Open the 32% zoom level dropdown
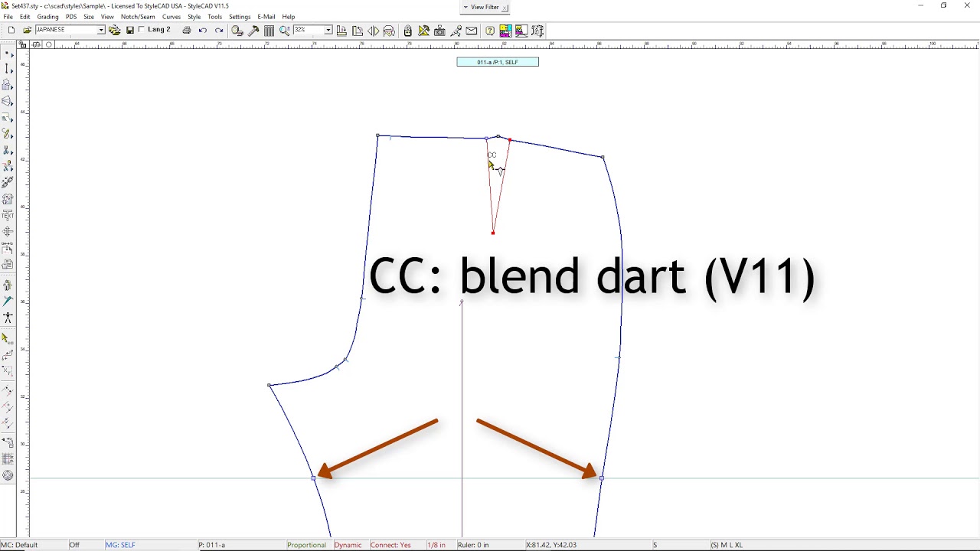 [x=328, y=31]
